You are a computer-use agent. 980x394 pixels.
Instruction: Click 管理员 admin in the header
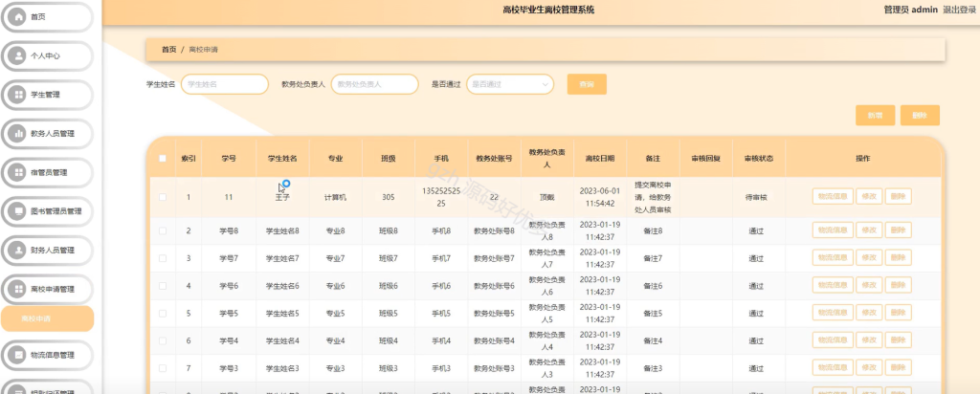click(911, 10)
